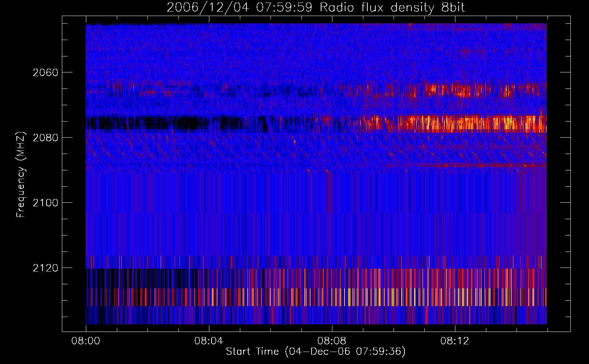Screen dimensions: 589x364
Task: Click the 'Frequency (MHZ)' y-axis label
Action: pos(21,175)
